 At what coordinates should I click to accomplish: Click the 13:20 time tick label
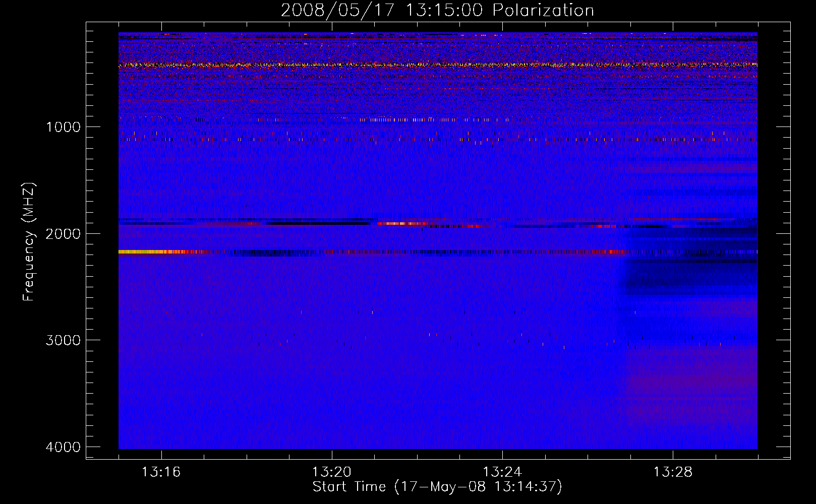[332, 472]
